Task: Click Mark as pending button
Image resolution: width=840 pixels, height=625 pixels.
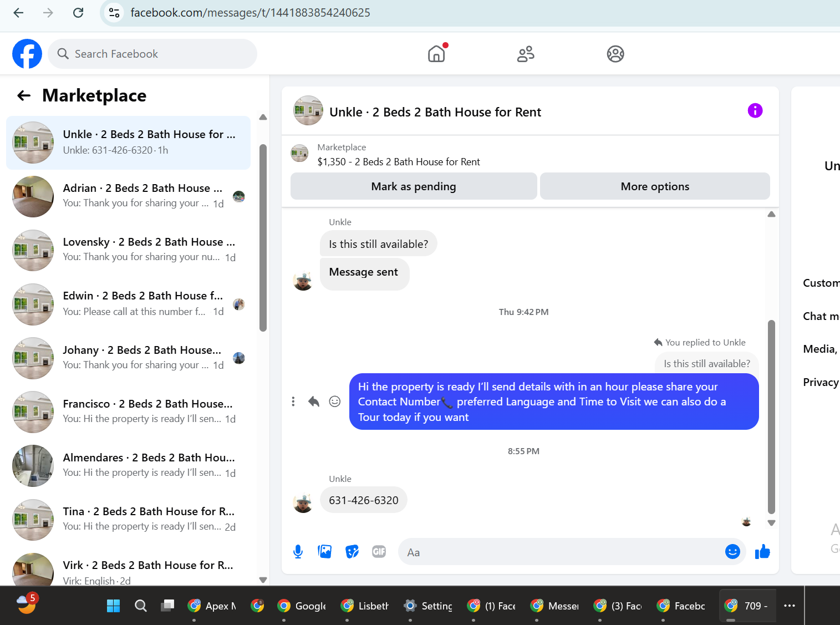Action: click(414, 186)
